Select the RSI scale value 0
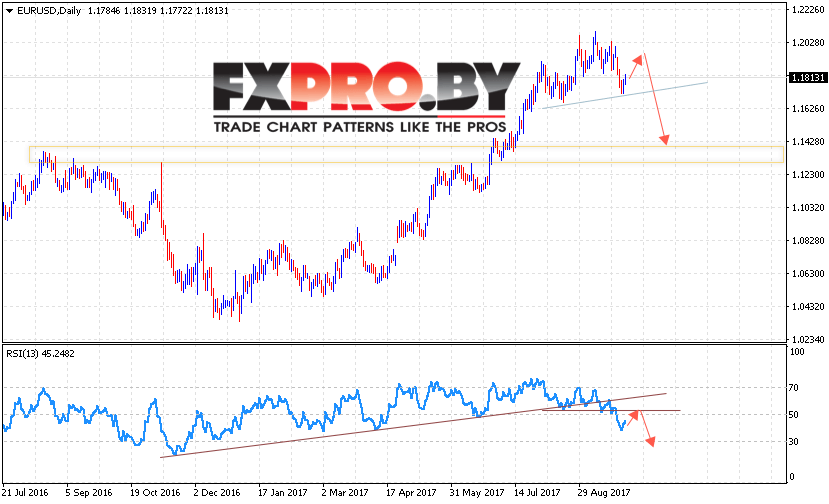829x504 pixels. tap(791, 477)
